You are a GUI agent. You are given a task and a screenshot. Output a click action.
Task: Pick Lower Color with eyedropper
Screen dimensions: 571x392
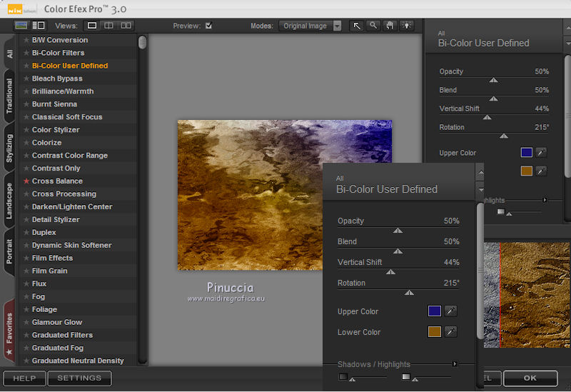450,332
